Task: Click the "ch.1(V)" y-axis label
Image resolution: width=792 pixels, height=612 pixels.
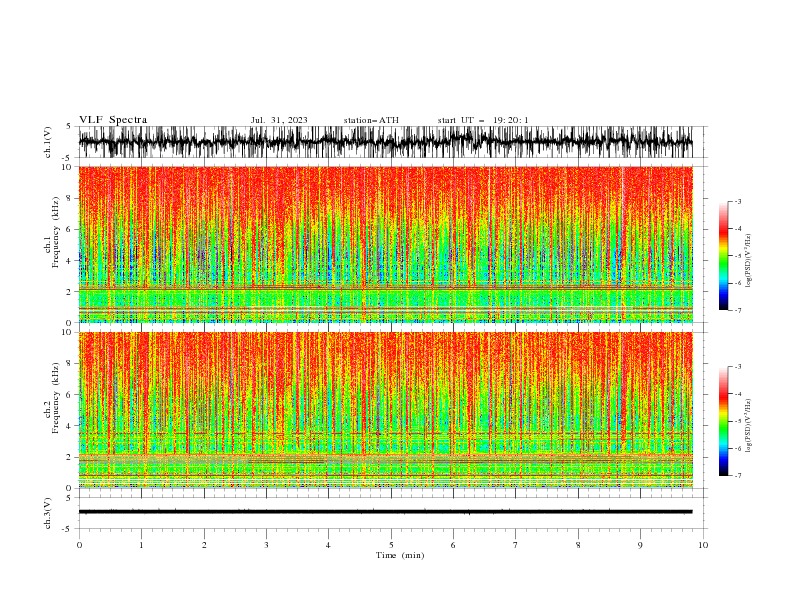Action: pos(48,142)
